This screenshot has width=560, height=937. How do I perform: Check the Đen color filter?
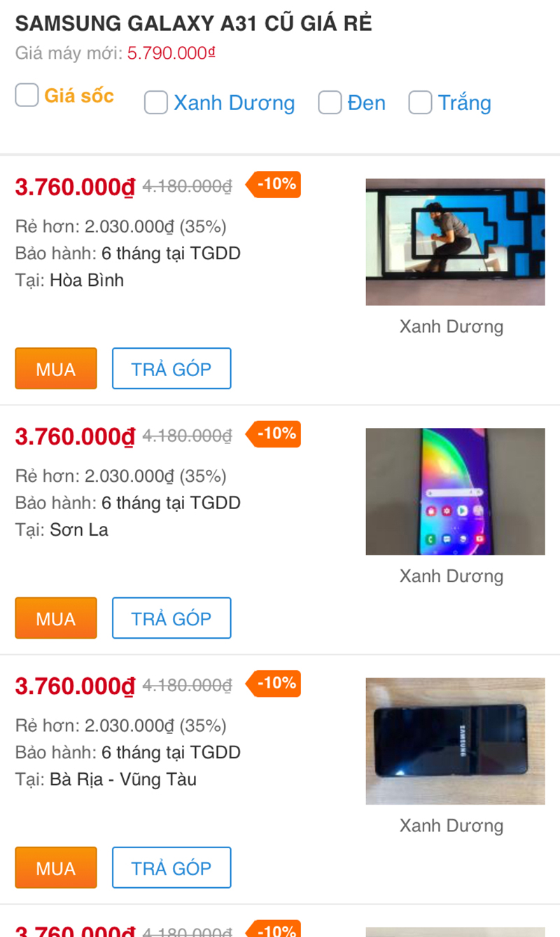coord(330,103)
